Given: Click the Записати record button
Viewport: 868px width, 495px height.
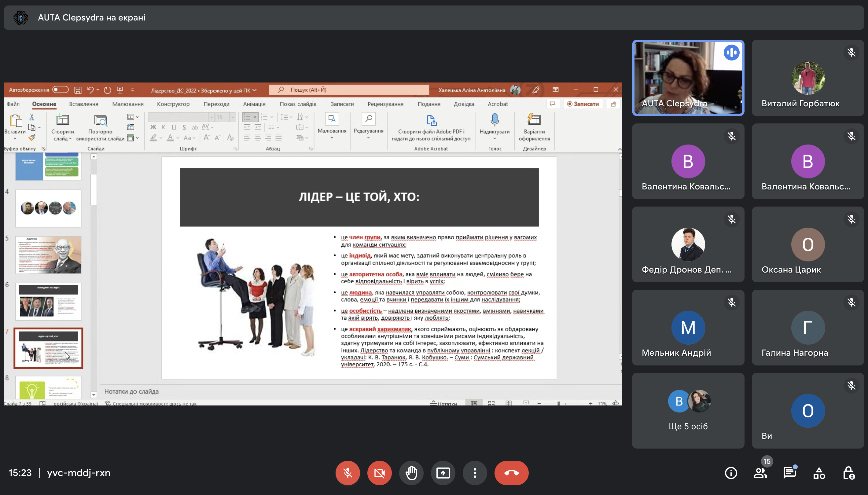Looking at the screenshot, I should 583,104.
